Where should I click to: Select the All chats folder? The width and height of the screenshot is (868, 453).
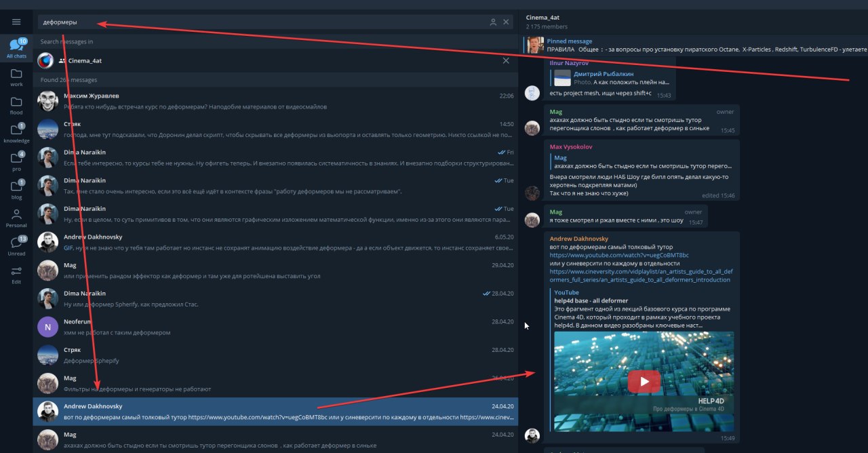16,48
